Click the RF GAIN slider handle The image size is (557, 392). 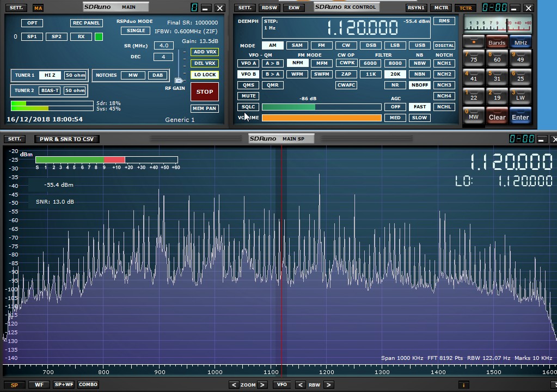pos(179,81)
